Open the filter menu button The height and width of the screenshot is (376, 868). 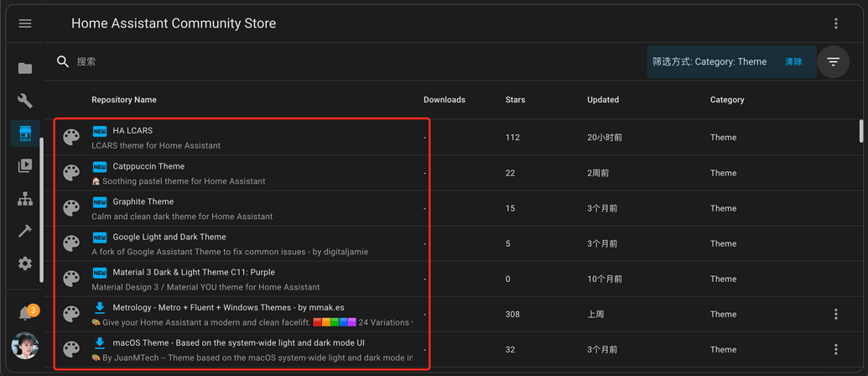click(833, 61)
